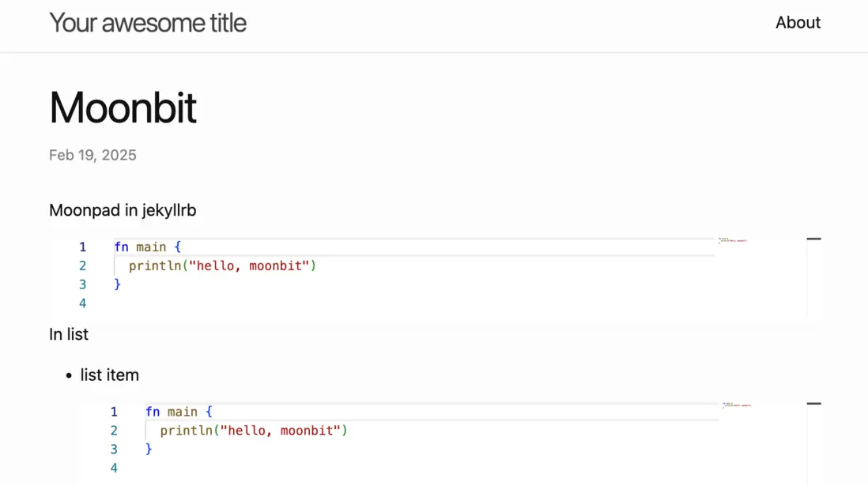Open the About page link

click(x=798, y=23)
